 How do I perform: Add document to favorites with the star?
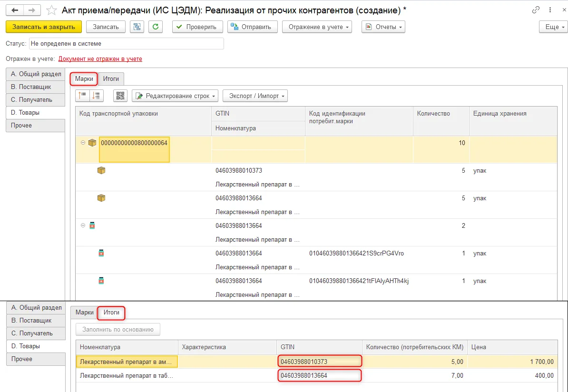pos(52,10)
